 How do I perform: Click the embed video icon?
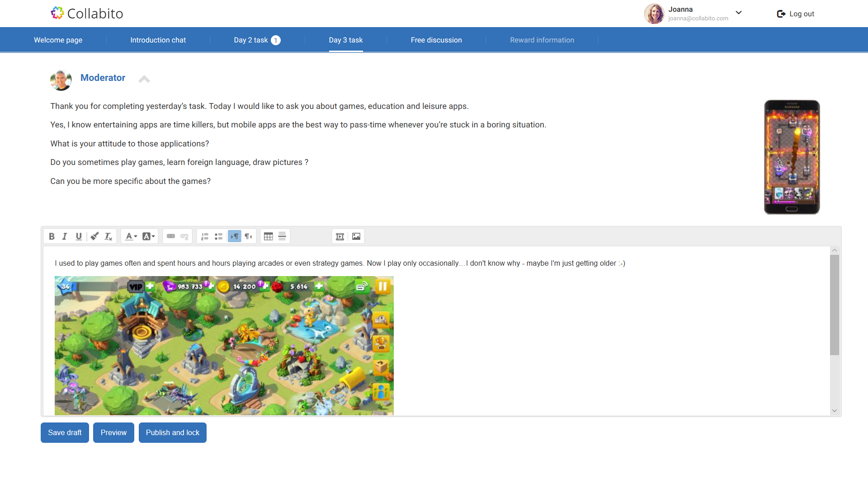pyautogui.click(x=340, y=236)
